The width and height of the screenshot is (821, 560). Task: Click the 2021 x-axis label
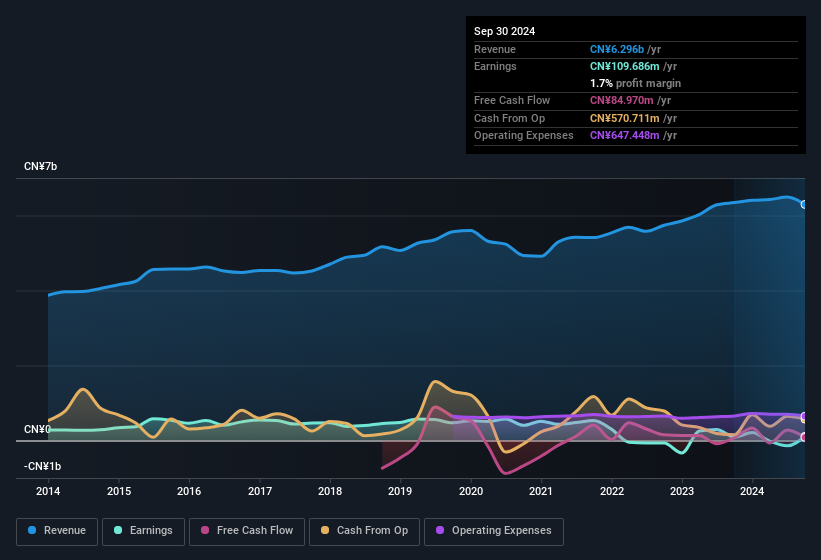tap(541, 491)
